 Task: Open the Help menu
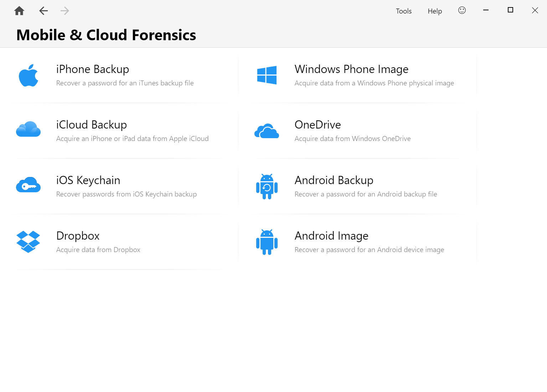coord(435,11)
